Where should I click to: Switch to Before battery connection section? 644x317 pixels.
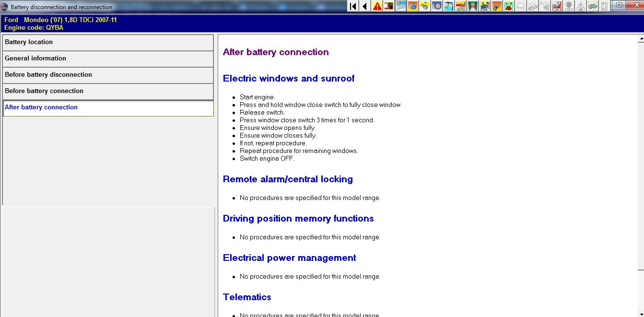(108, 91)
